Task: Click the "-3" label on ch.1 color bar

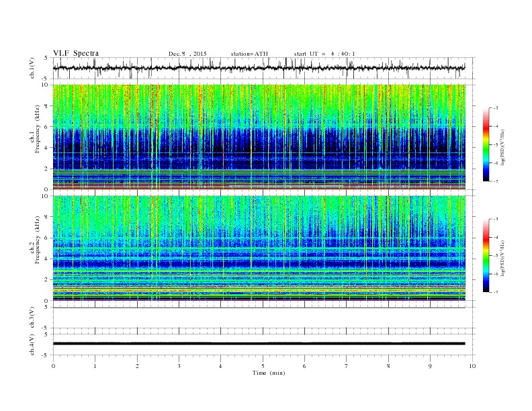Action: click(x=496, y=108)
